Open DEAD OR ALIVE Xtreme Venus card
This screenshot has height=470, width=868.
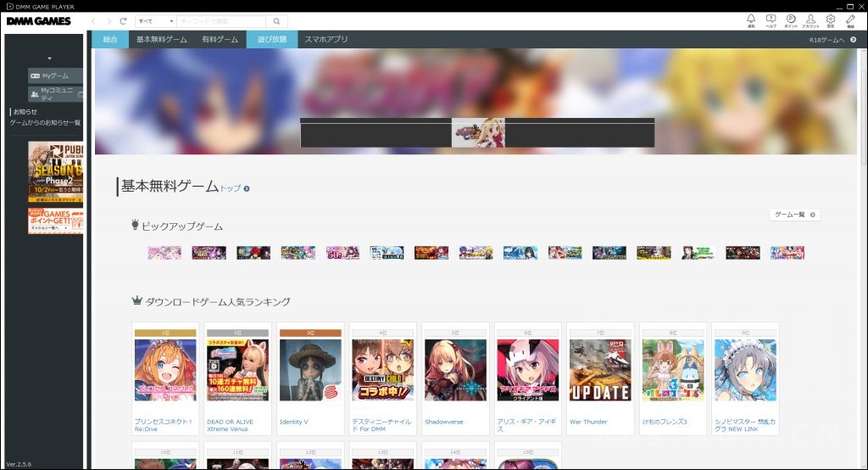(x=237, y=379)
